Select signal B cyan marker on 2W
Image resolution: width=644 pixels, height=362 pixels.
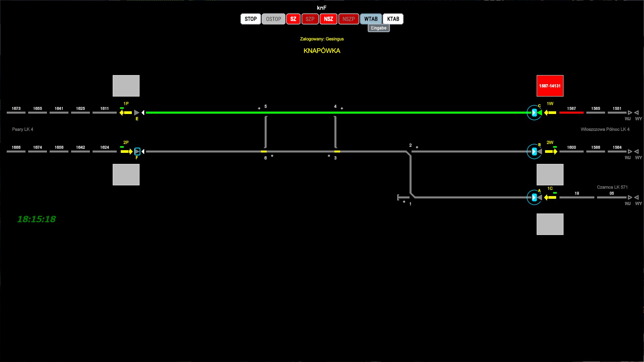tap(534, 152)
